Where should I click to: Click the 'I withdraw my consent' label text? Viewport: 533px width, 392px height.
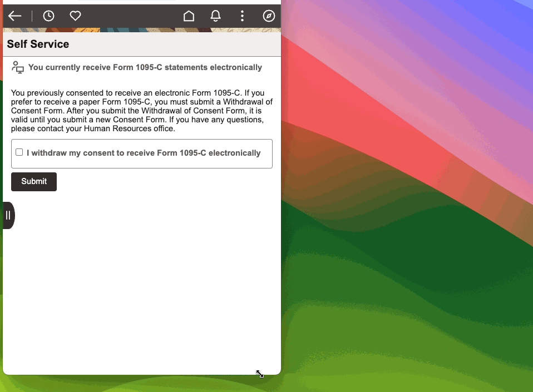click(144, 153)
